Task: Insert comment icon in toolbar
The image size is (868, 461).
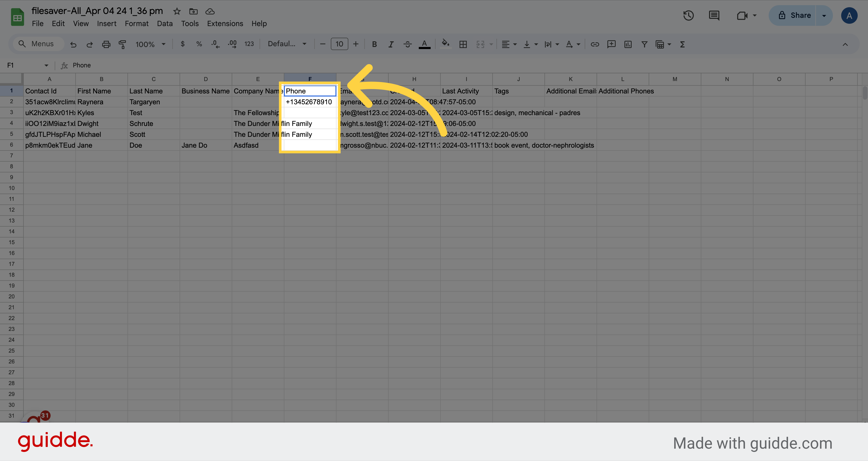Action: point(611,44)
